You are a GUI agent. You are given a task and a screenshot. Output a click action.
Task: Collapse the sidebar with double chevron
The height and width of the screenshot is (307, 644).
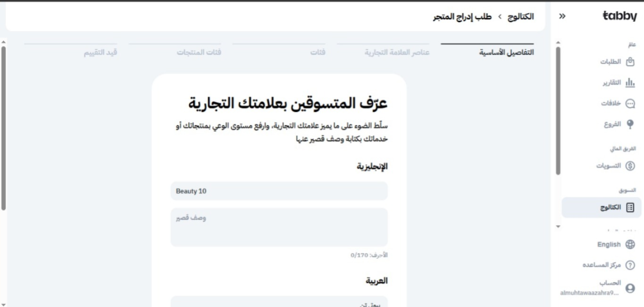pos(561,17)
